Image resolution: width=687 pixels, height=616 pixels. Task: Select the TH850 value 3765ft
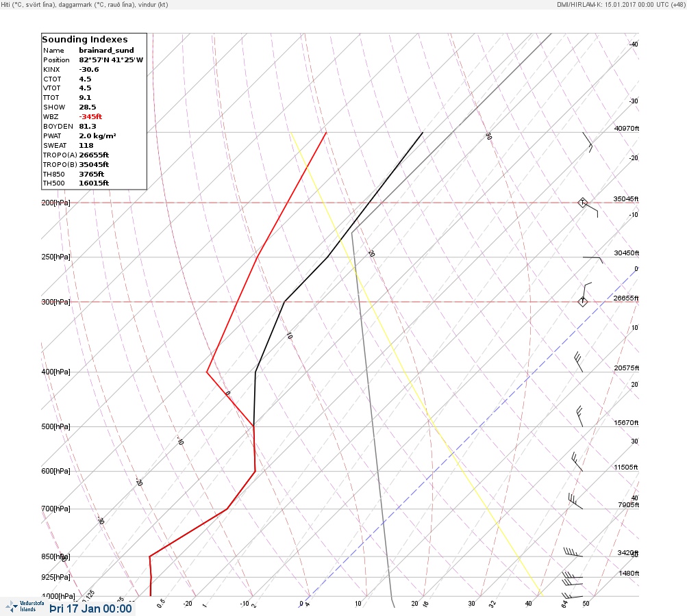pos(91,175)
